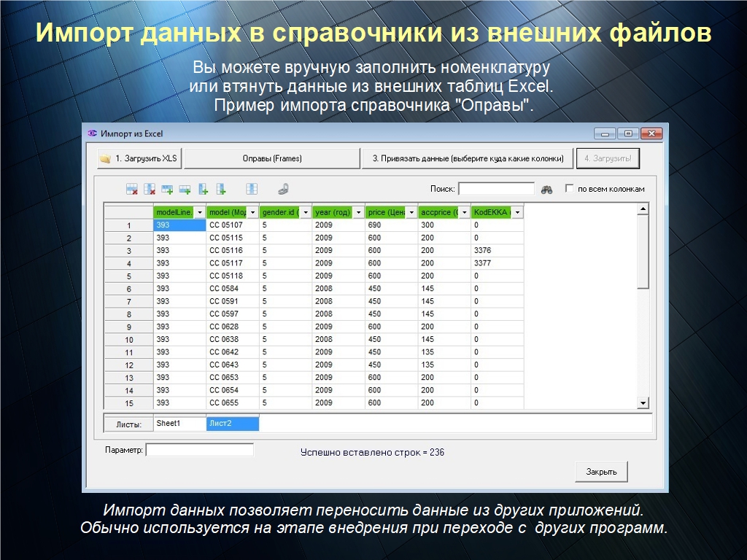Switch to the Sheet1 sheet tab
Image resolution: width=747 pixels, height=560 pixels.
pyautogui.click(x=179, y=424)
